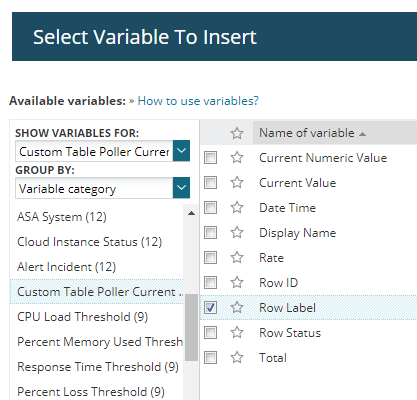Click star icon beside Display Name

(x=237, y=232)
